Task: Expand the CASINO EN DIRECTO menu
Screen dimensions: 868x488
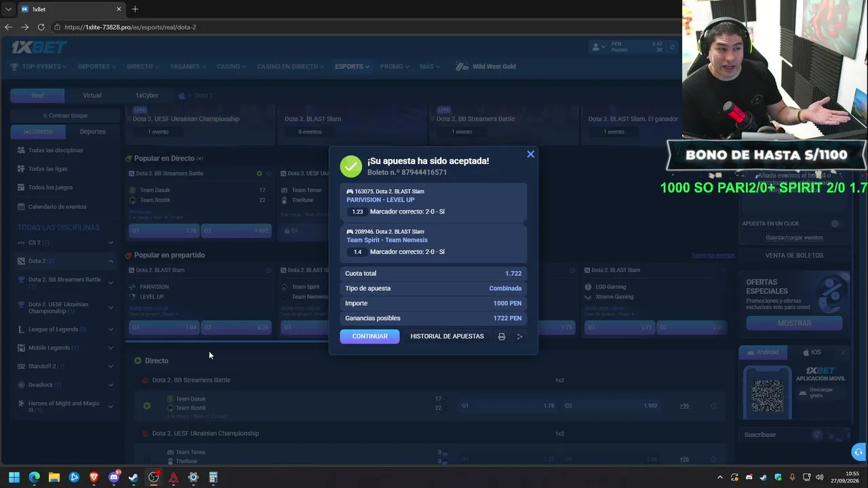Action: 291,66
